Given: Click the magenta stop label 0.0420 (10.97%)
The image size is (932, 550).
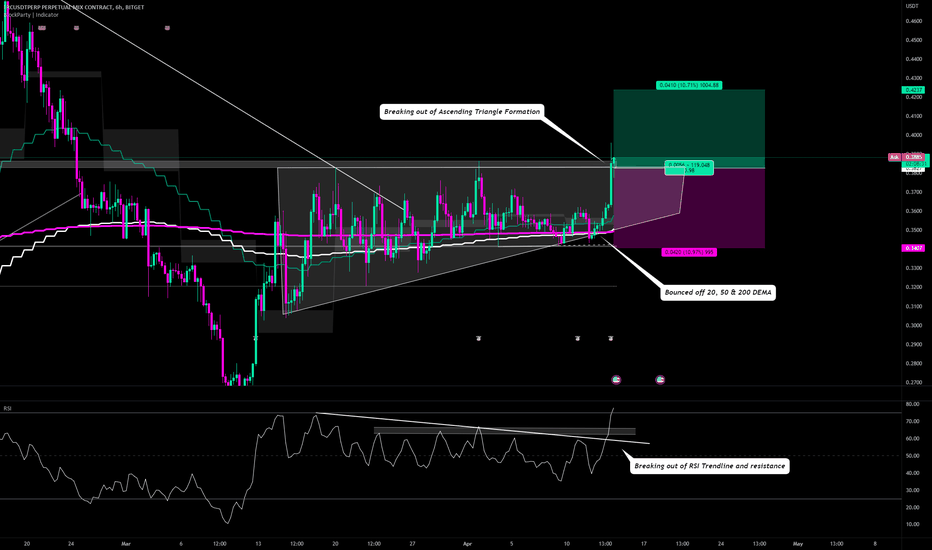Looking at the screenshot, I should 689,253.
